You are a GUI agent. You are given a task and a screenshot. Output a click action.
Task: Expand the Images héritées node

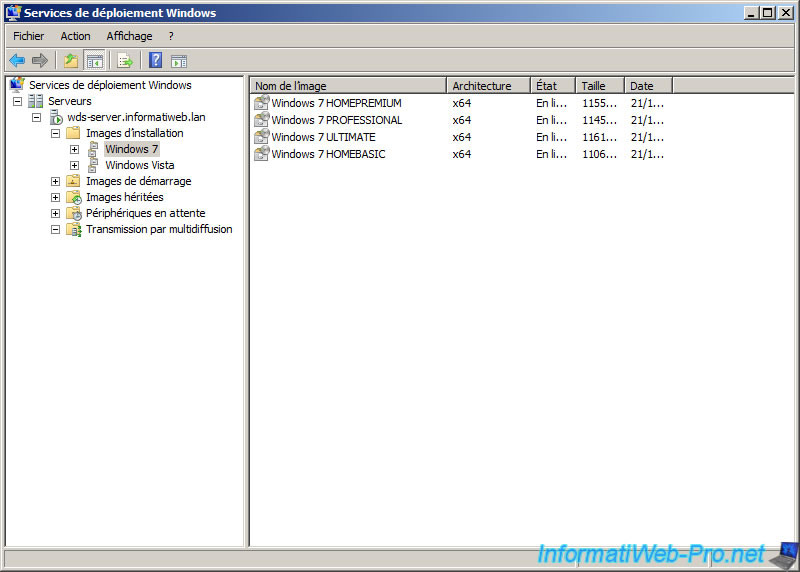pyautogui.click(x=56, y=197)
